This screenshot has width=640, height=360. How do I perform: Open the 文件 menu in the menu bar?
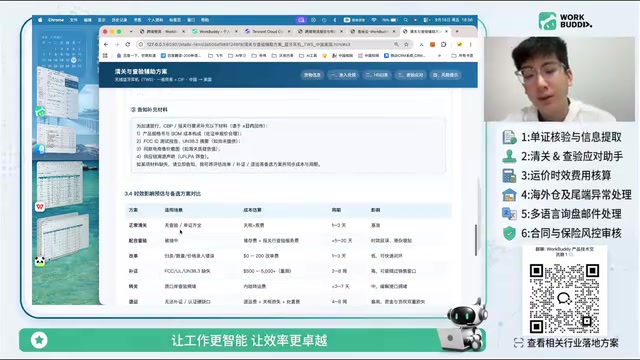(73, 20)
